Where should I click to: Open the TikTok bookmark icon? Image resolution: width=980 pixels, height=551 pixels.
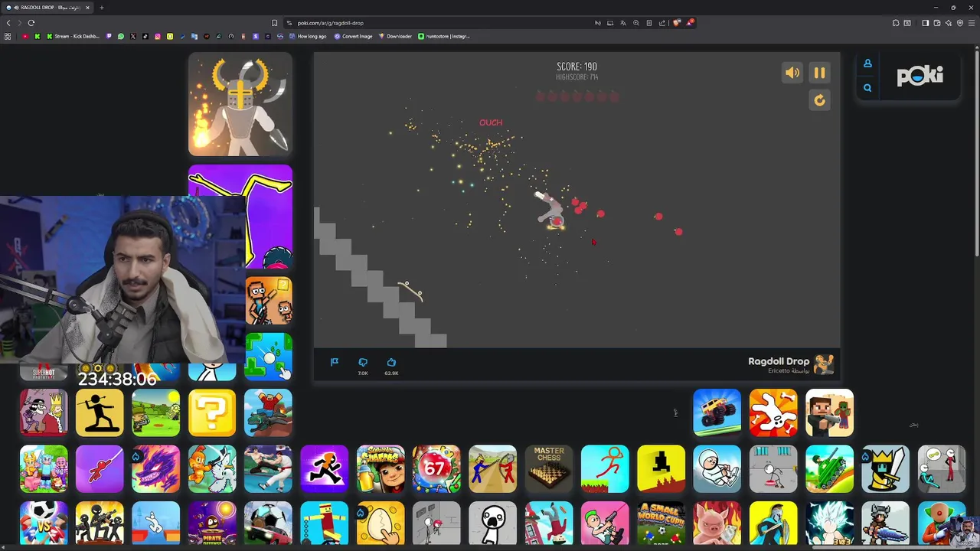coord(145,36)
